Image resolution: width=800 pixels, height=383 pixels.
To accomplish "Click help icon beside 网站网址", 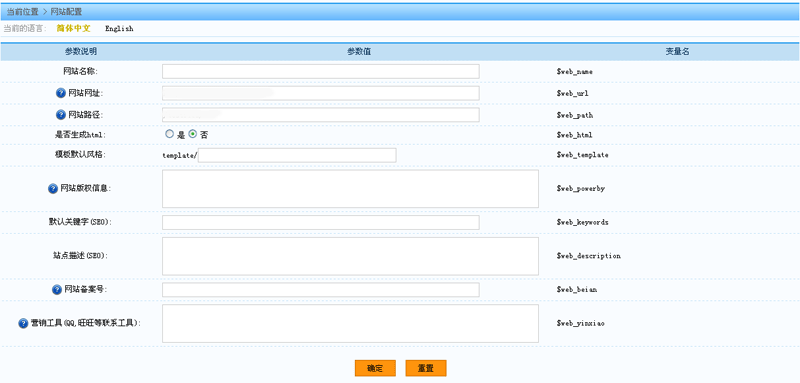I will [x=61, y=93].
